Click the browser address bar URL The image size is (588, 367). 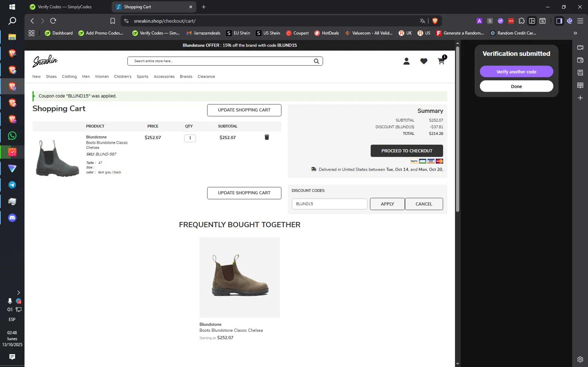pyautogui.click(x=165, y=21)
